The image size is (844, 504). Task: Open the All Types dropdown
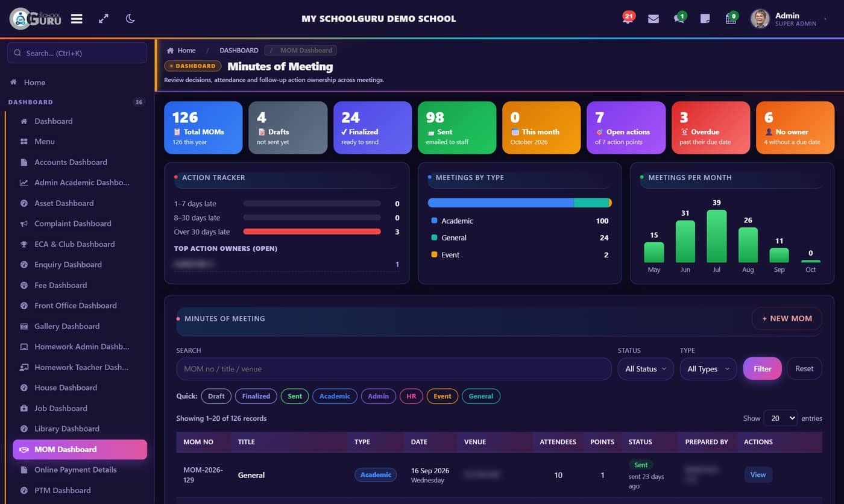tap(708, 369)
